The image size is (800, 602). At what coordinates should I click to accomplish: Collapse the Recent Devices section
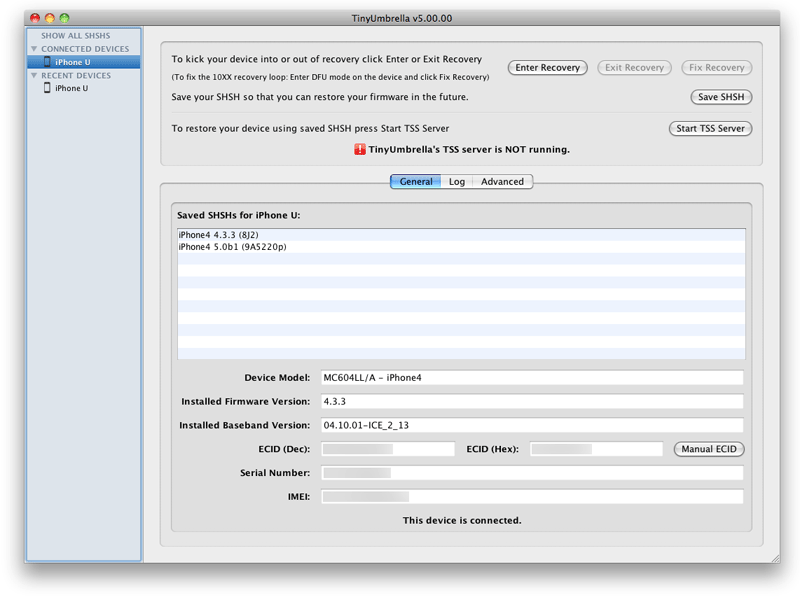[x=35, y=75]
